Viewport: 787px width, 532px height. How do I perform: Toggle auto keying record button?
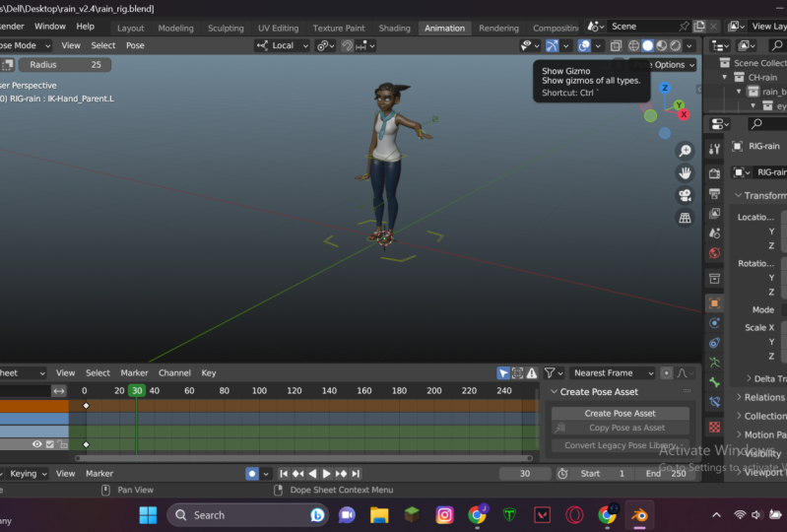252,474
